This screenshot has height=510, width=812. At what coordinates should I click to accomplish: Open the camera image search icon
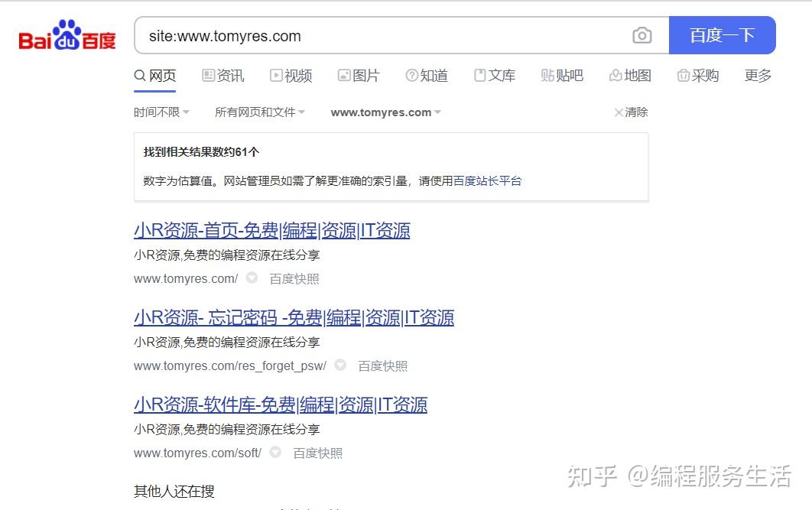[x=642, y=35]
